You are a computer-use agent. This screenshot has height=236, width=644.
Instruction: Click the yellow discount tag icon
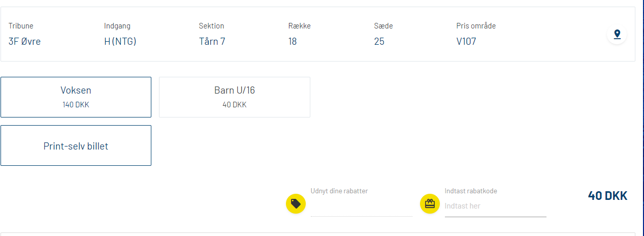pyautogui.click(x=296, y=204)
